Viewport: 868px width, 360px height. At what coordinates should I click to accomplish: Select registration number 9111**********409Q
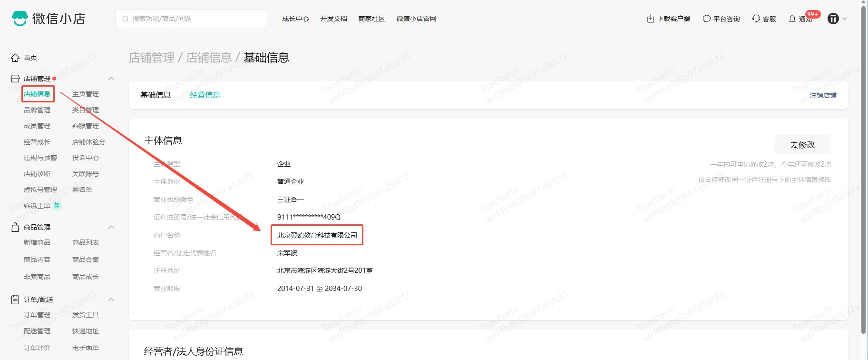point(309,217)
